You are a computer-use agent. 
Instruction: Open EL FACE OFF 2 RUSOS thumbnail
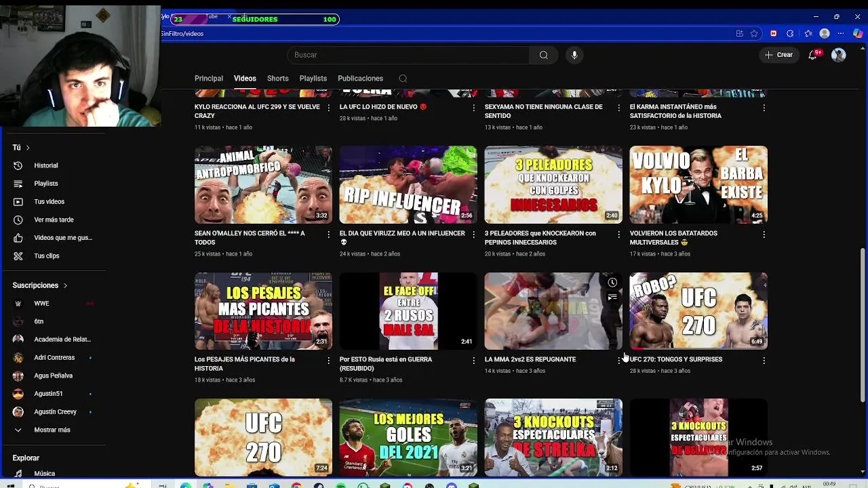408,311
